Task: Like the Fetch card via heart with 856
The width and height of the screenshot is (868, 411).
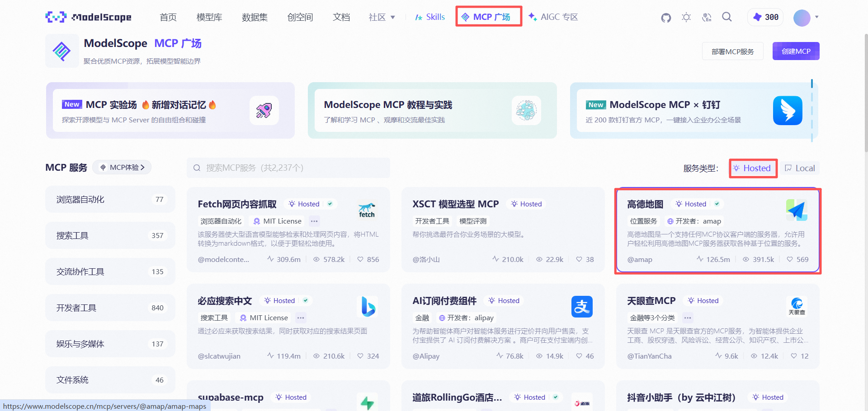Action: coord(360,259)
